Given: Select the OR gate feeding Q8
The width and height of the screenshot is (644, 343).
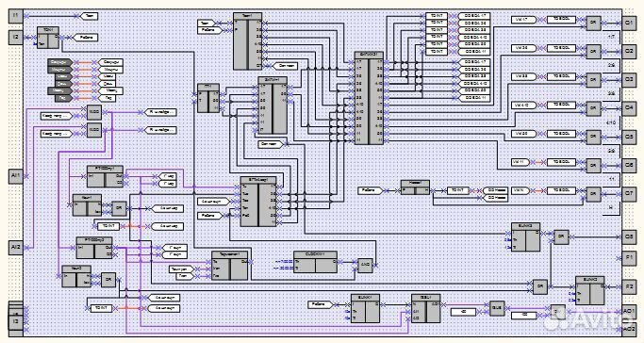Looking at the screenshot, I should (x=561, y=237).
